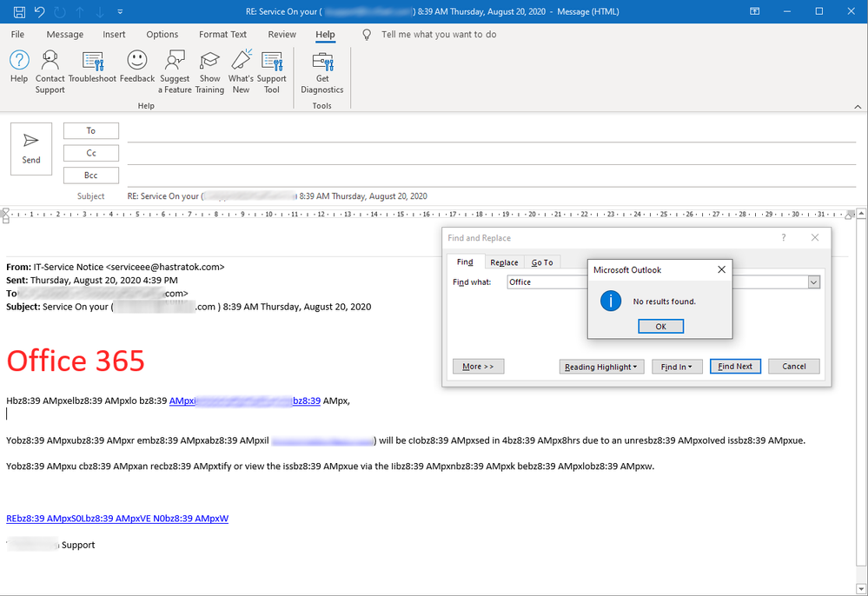
Task: Switch to Go To tab in Find and Replace
Action: (x=542, y=262)
